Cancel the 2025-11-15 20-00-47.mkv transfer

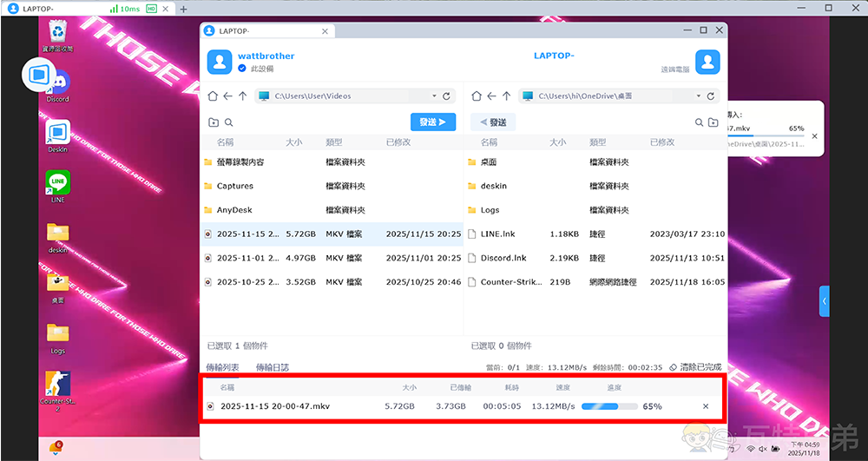pos(705,406)
